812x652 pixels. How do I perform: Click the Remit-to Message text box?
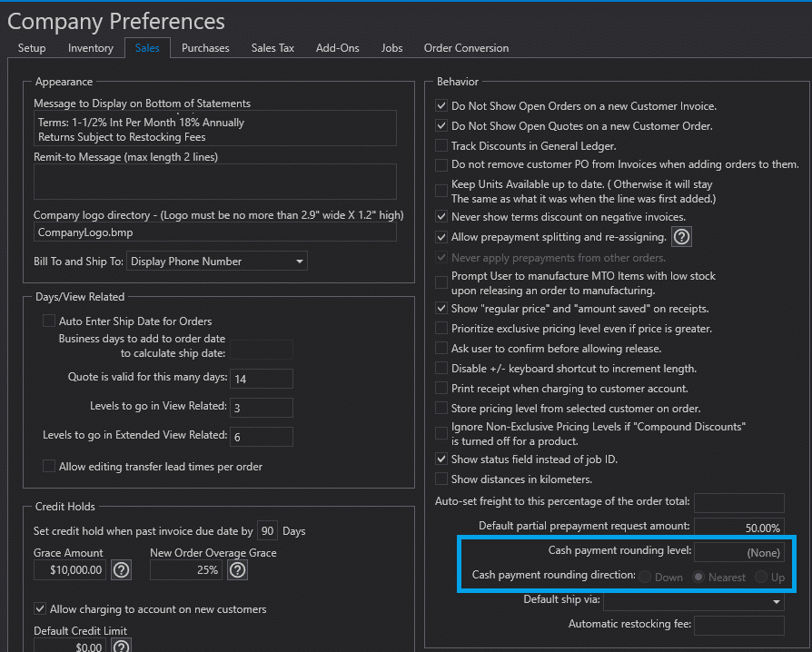[215, 182]
